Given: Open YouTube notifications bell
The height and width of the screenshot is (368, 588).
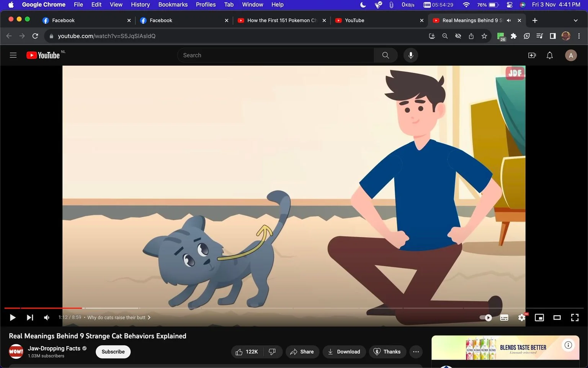Looking at the screenshot, I should (x=550, y=55).
